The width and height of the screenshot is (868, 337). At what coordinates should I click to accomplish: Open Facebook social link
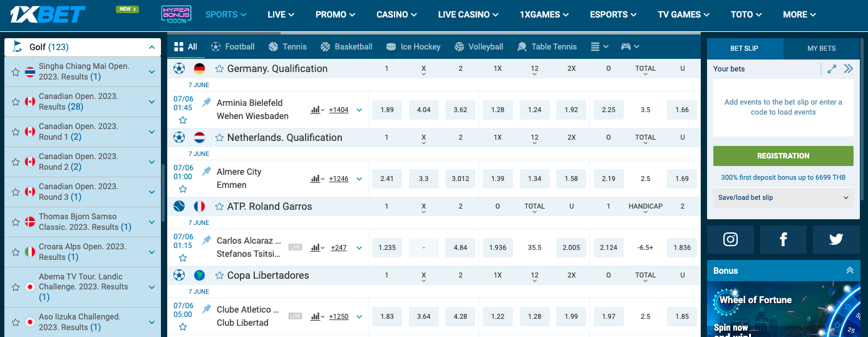coord(783,239)
